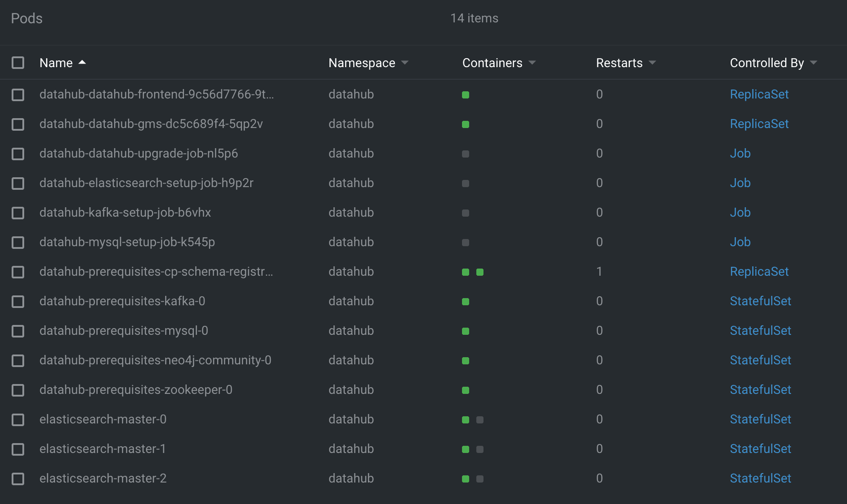This screenshot has width=847, height=504.
Task: Toggle the select-all pods checkbox
Action: coord(18,63)
